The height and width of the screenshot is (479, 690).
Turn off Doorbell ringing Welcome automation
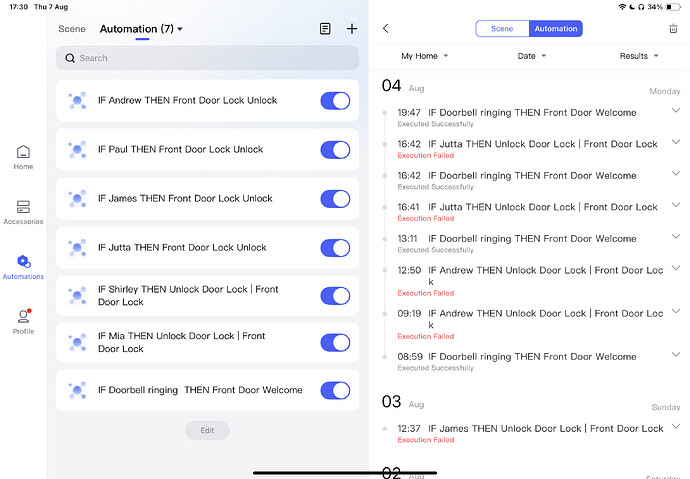[x=335, y=390]
